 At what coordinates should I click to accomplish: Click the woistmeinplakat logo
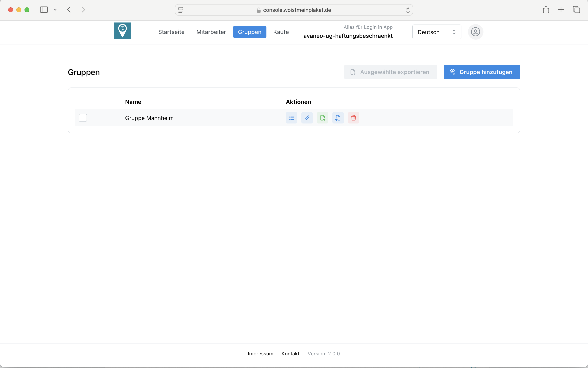[x=122, y=31]
